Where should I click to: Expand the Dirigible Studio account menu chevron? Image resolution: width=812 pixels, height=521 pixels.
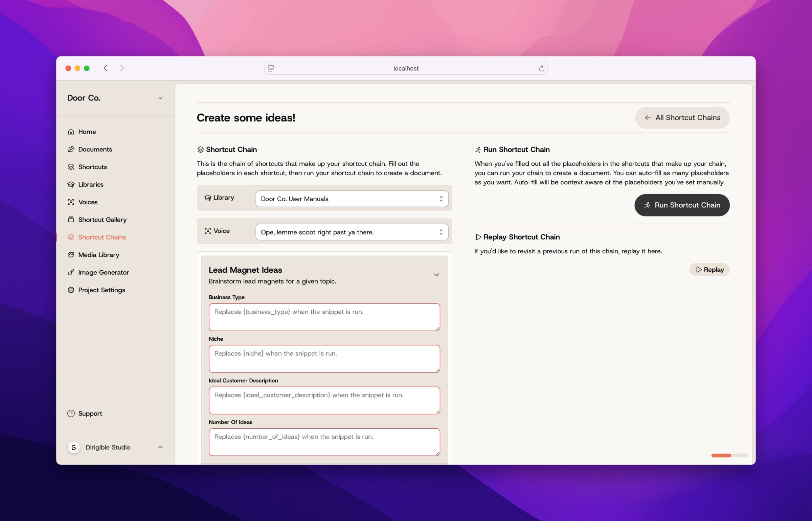pos(160,447)
